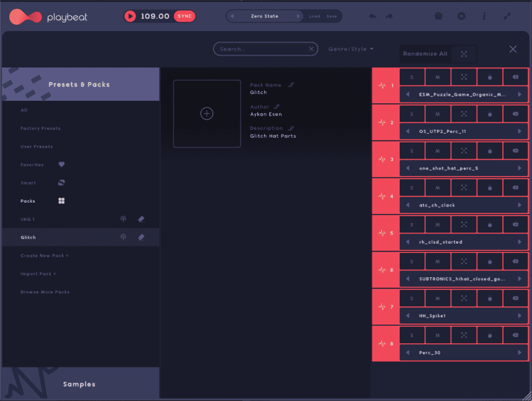Mute track 2 with its M button

438,114
